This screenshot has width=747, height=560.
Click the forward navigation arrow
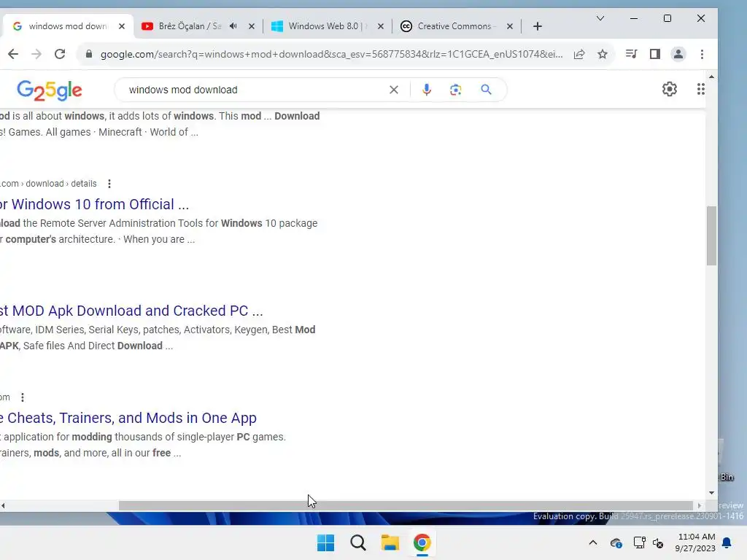36,54
